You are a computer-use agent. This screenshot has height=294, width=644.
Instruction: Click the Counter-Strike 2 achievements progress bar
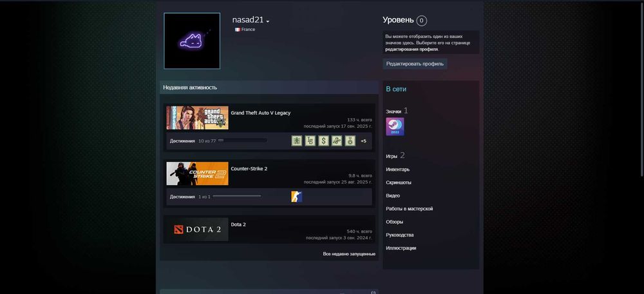237,197
